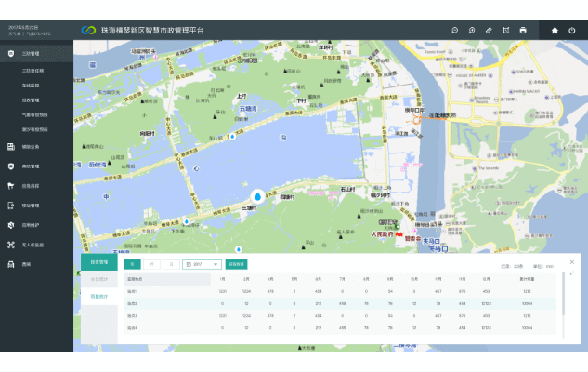Click the drone monitoring icon in sidebar
588x372 pixels.
(x=11, y=245)
